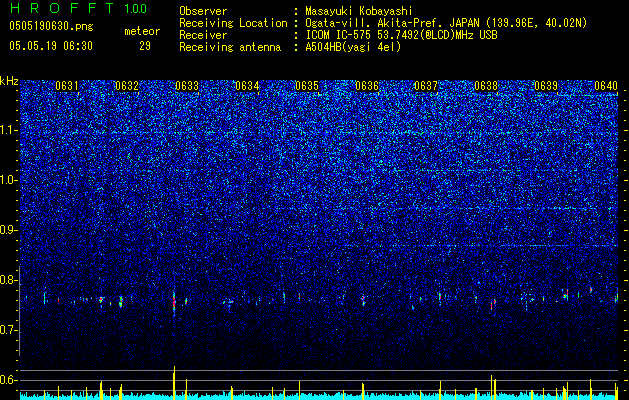Click the observer name Masayuki Kobayashi
Screen dimensions: 629x400
click(x=358, y=11)
